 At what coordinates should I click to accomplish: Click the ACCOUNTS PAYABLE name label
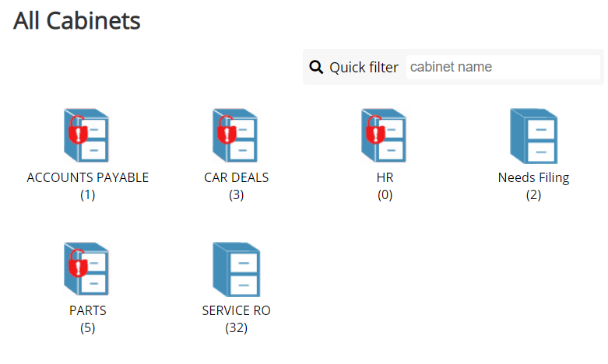[x=87, y=177]
